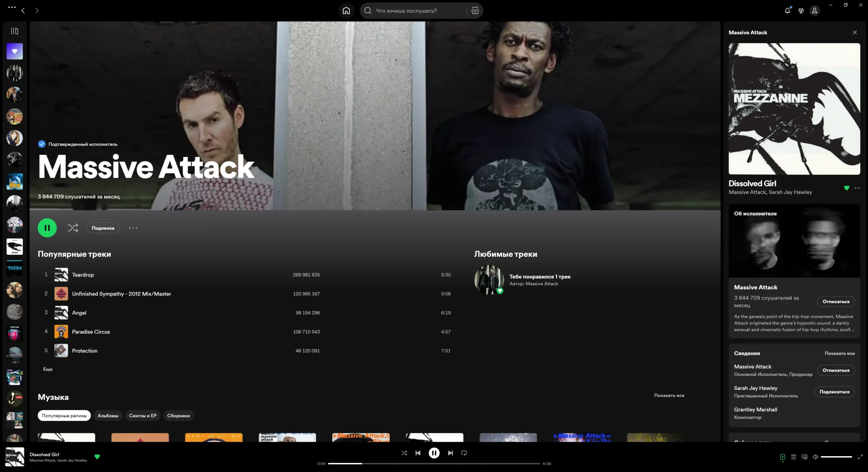Open your profile menu
868x472 pixels.
tap(815, 11)
